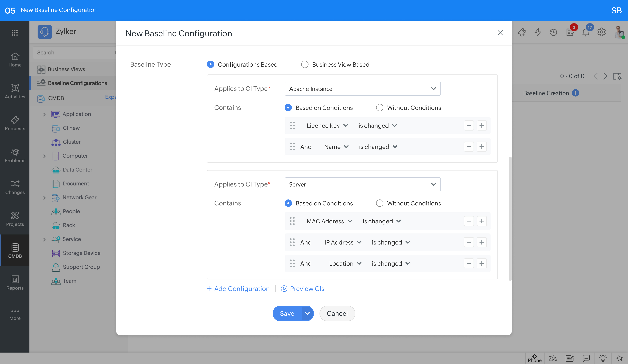The image size is (628, 364).
Task: Open the chat icon in bottom bar
Action: (586, 358)
